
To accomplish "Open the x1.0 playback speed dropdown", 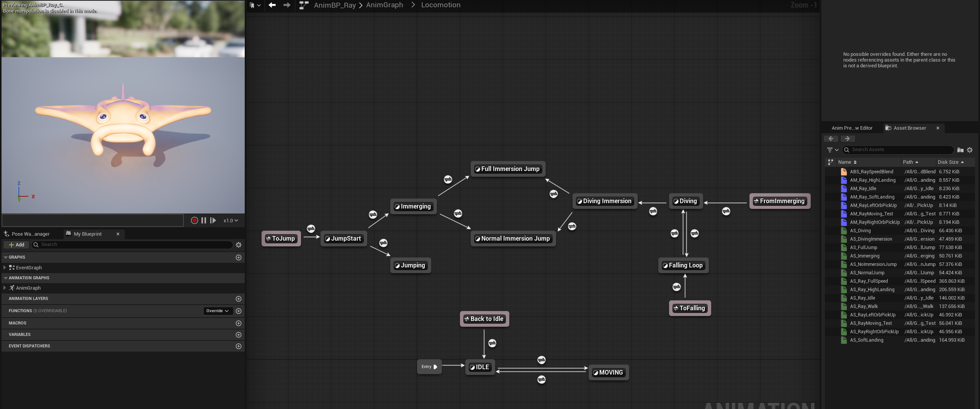I will click(x=231, y=220).
